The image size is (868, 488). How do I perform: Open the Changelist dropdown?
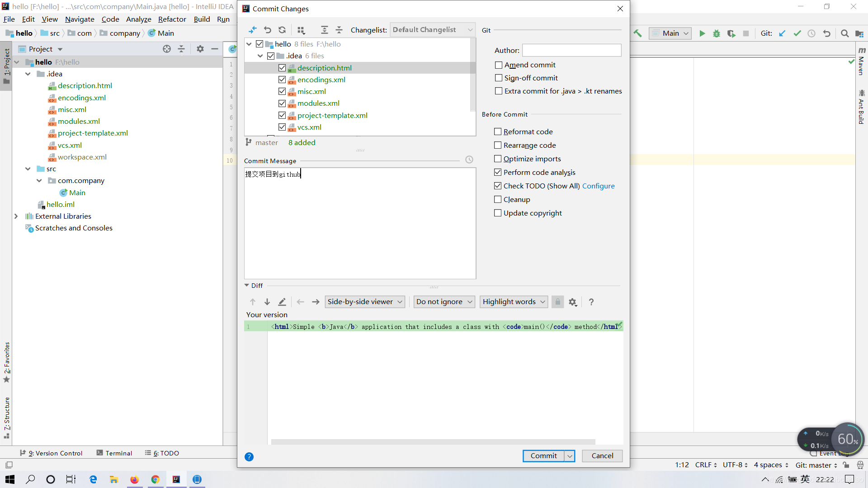coord(433,30)
